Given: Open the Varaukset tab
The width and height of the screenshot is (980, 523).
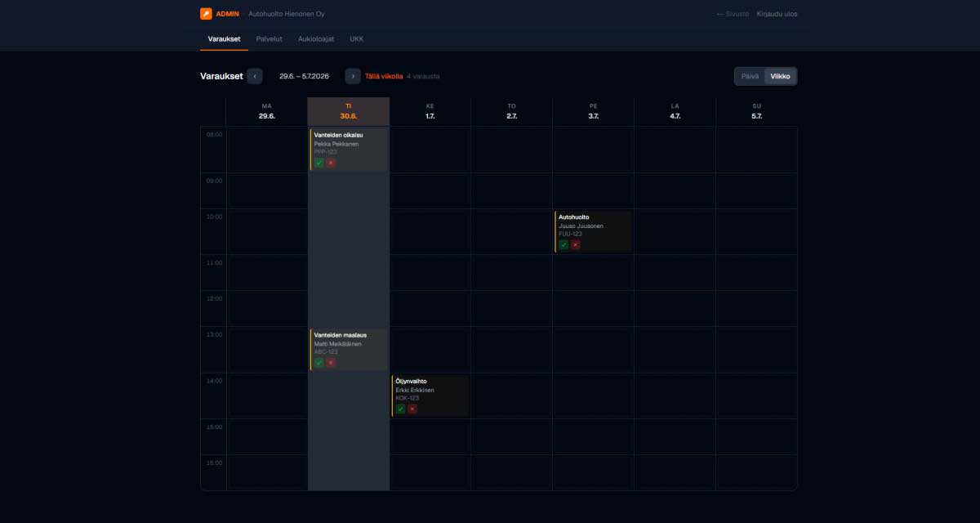Looking at the screenshot, I should click(224, 38).
